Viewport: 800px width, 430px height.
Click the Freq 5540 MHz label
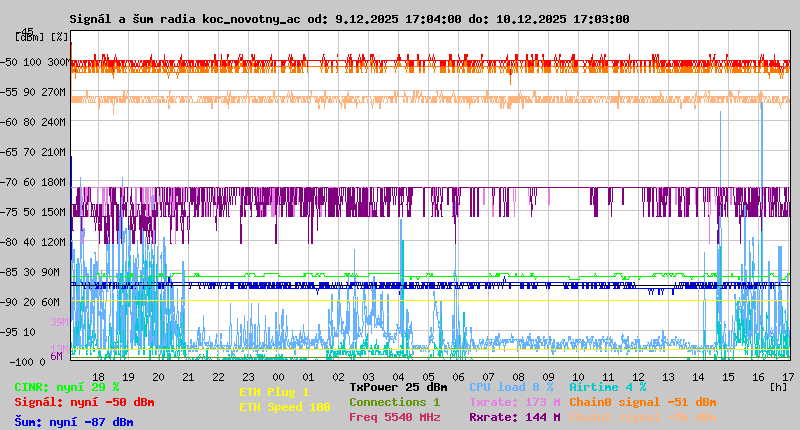395,417
